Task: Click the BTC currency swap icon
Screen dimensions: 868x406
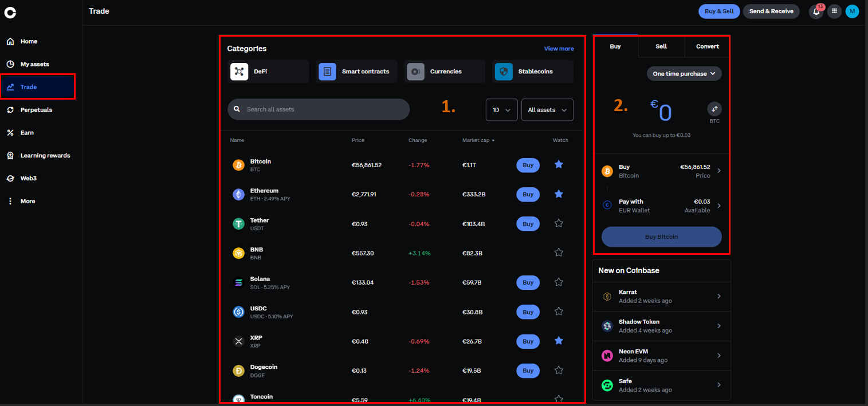Action: click(714, 109)
